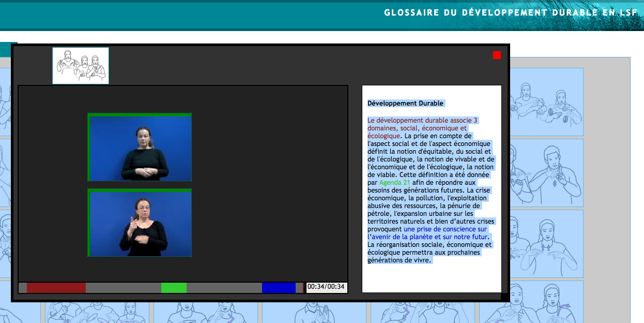The height and width of the screenshot is (323, 644).
Task: Click the gray timeline segment between green and blue
Action: coord(224,288)
